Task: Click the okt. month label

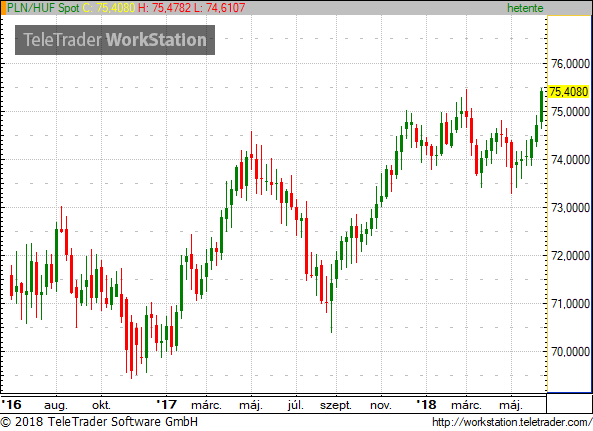Action: [101, 405]
